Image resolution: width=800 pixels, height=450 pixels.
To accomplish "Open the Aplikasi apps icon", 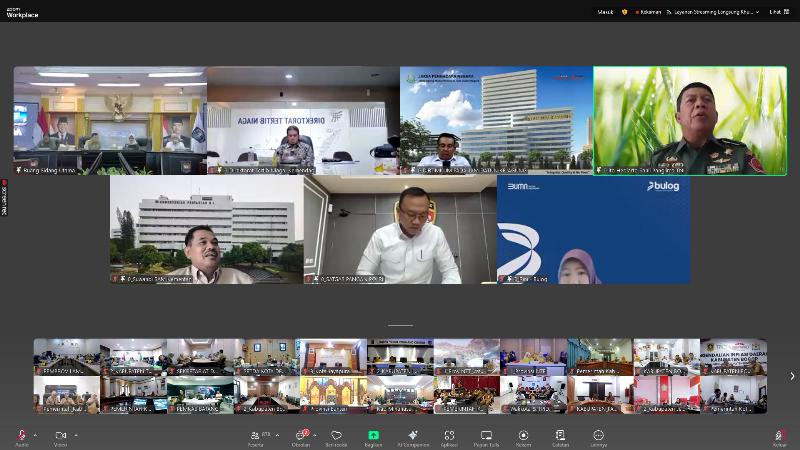I will coord(449,436).
